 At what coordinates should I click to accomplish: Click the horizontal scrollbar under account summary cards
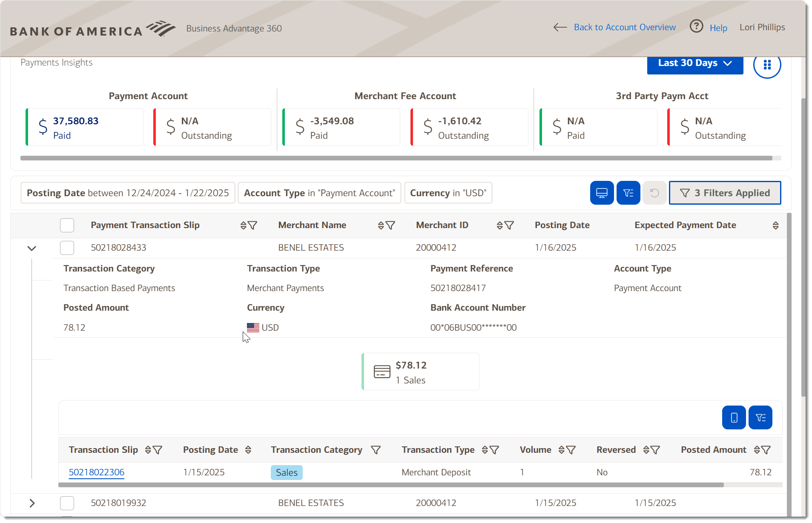pos(396,158)
